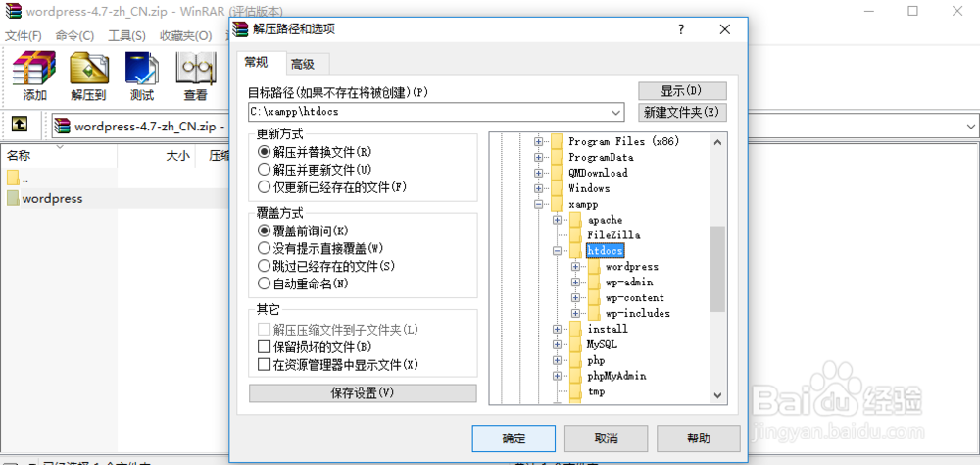The image size is (980, 465).
Task: Open the WinRAR address bar dropdown arrow
Action: [x=972, y=126]
